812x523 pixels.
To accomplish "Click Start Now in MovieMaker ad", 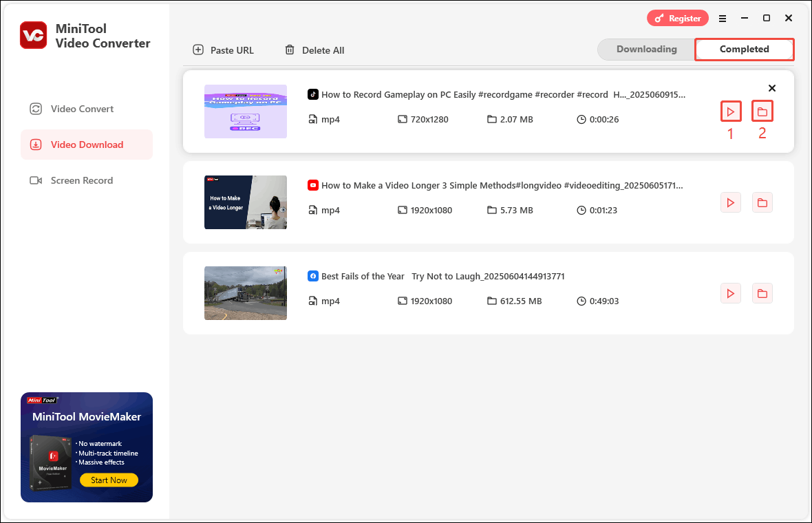I will pos(109,480).
